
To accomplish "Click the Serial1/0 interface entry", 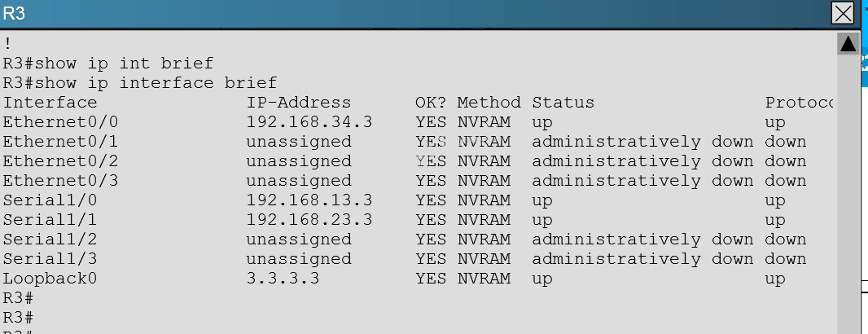I will coord(50,200).
